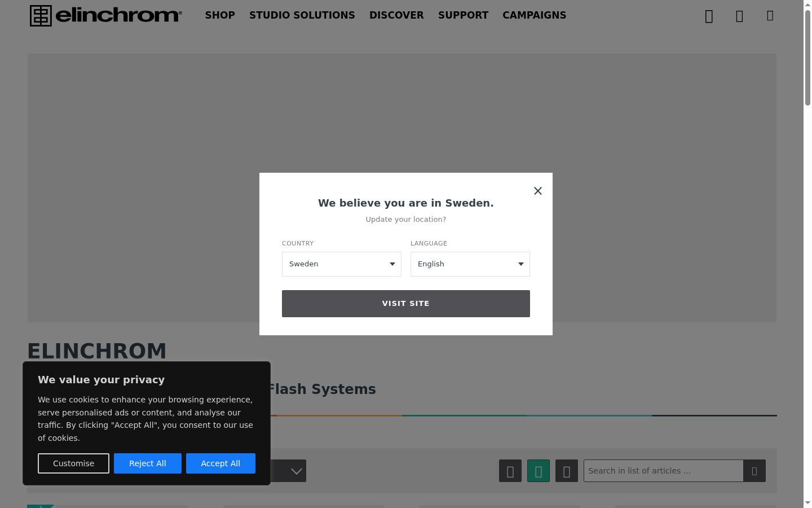
Task: Click the VISIT SITE button
Action: pos(406,304)
